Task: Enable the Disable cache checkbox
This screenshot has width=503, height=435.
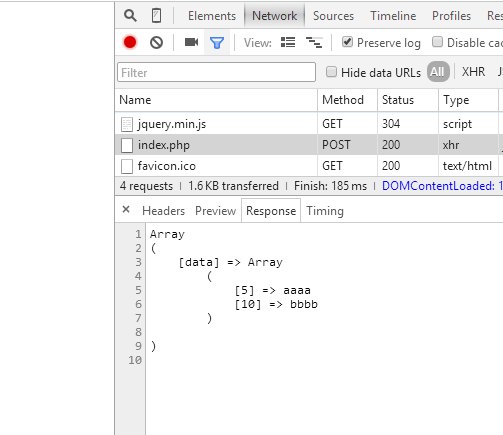Action: tap(437, 42)
